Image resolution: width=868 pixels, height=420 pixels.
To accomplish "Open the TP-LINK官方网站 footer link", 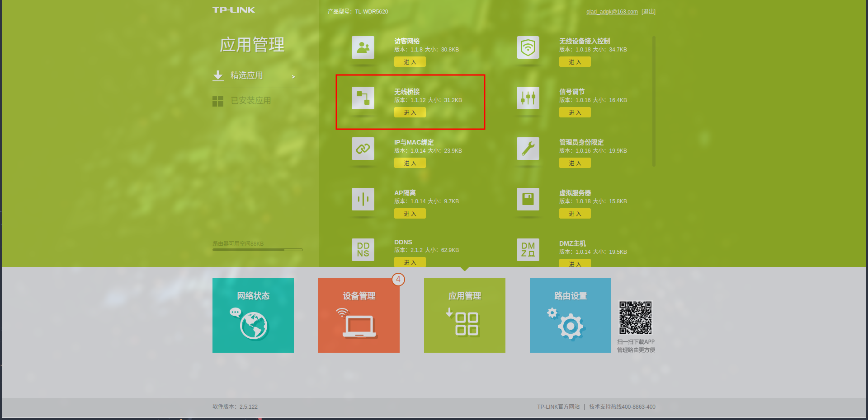I will 558,407.
